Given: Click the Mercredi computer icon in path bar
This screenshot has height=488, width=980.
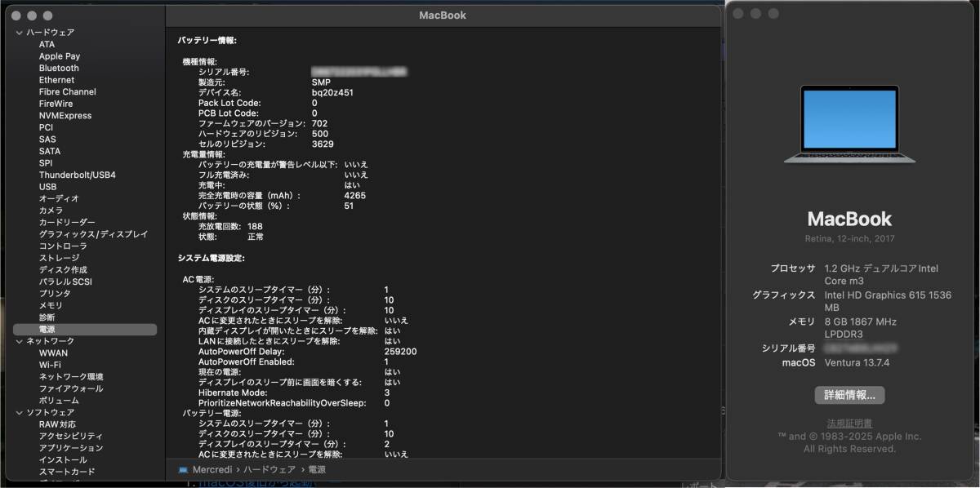Looking at the screenshot, I should click(x=183, y=470).
